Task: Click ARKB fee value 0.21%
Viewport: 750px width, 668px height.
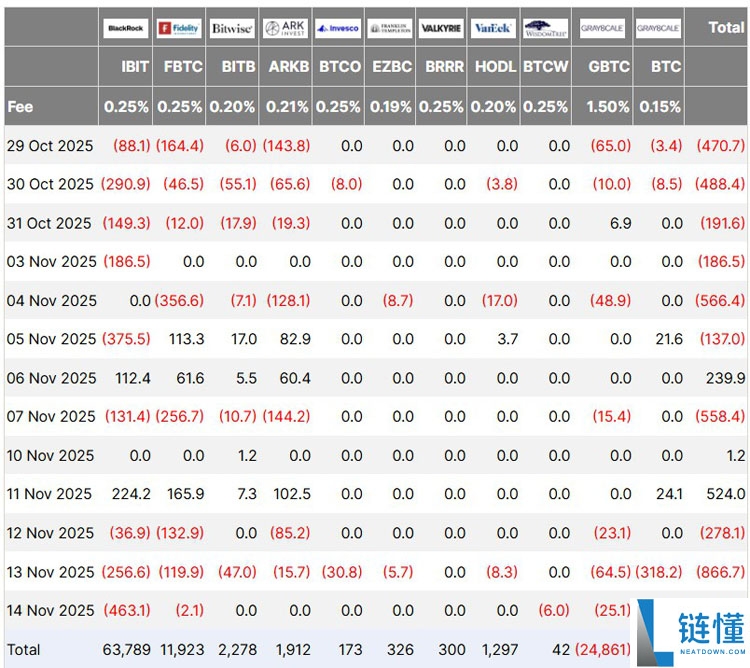Action: click(287, 106)
